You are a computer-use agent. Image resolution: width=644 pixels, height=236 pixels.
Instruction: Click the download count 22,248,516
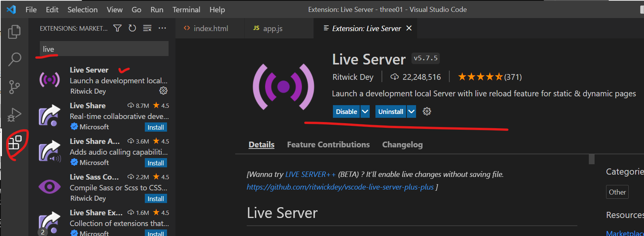[x=416, y=77]
